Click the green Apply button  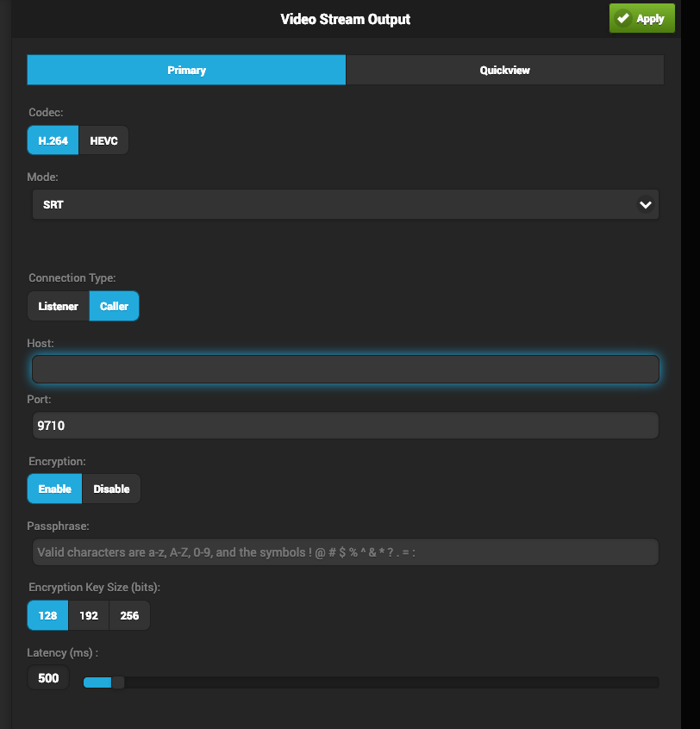tap(642, 18)
